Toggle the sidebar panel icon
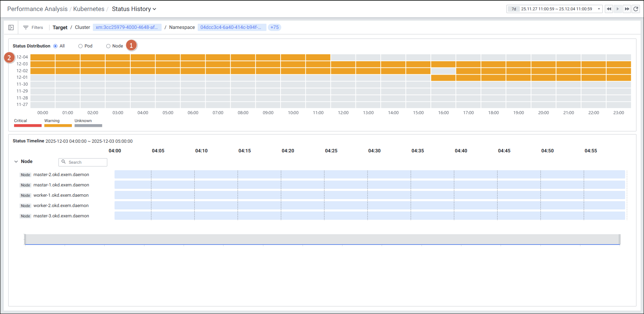Image resolution: width=644 pixels, height=314 pixels. coord(11,28)
